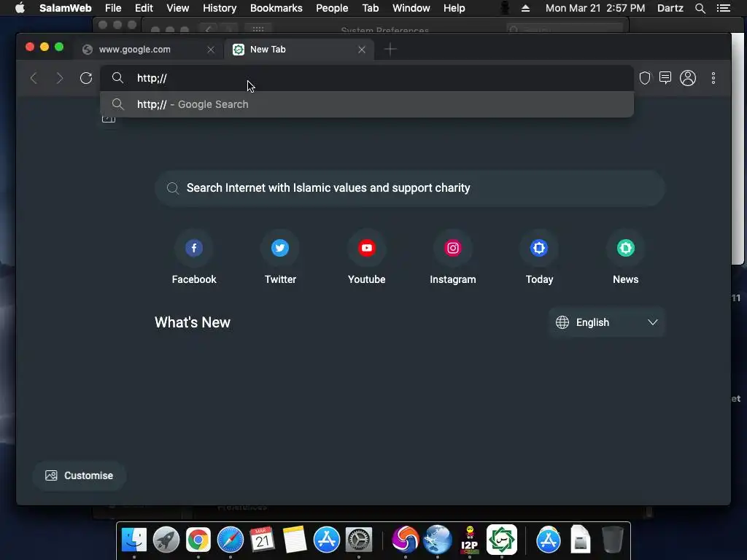Switch to the www.google.com tab

[x=148, y=50]
